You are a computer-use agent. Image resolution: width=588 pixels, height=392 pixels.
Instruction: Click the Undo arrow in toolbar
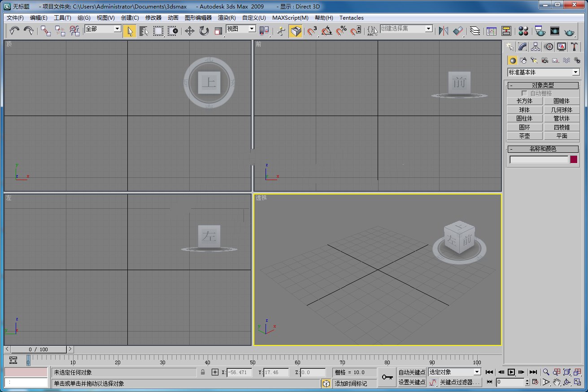point(15,31)
